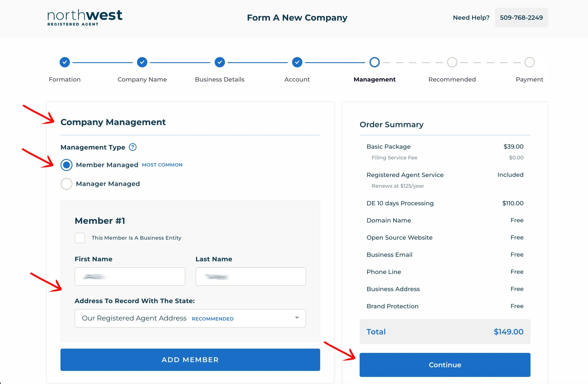
Task: Select the Member Managed radio option
Action: coord(66,165)
